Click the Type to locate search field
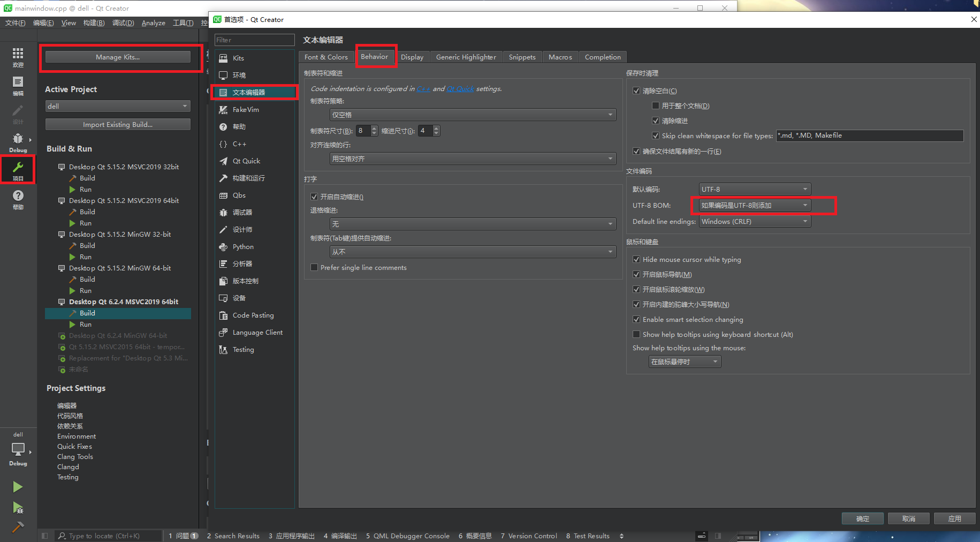Screen dimensions: 980x542 click(109, 536)
